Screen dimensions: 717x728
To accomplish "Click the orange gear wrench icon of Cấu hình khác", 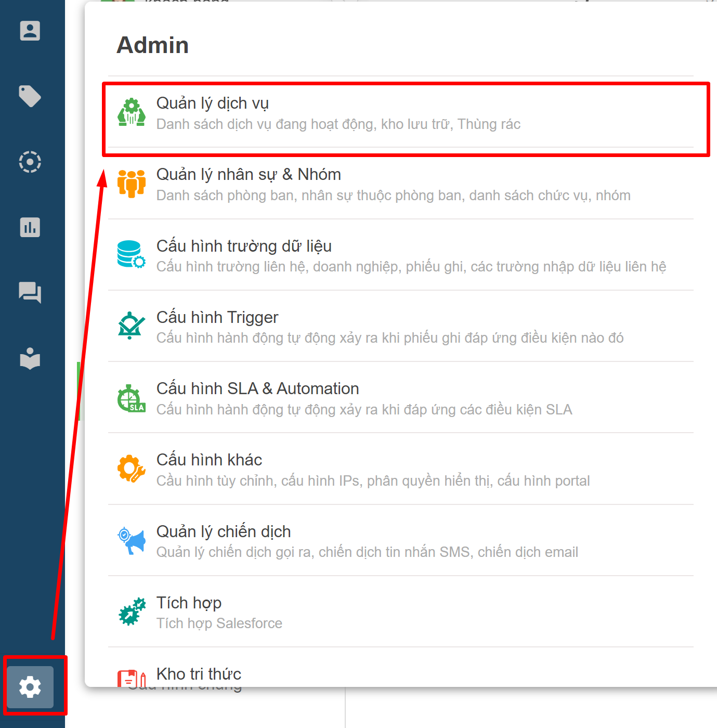I will (132, 469).
